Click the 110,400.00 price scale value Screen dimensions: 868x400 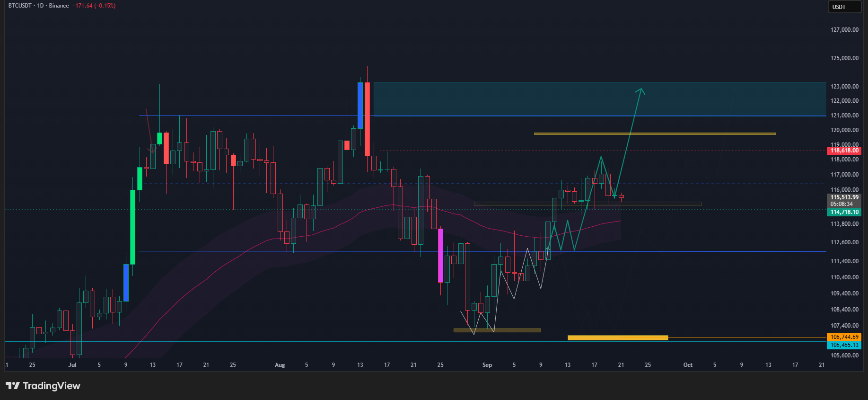click(844, 277)
